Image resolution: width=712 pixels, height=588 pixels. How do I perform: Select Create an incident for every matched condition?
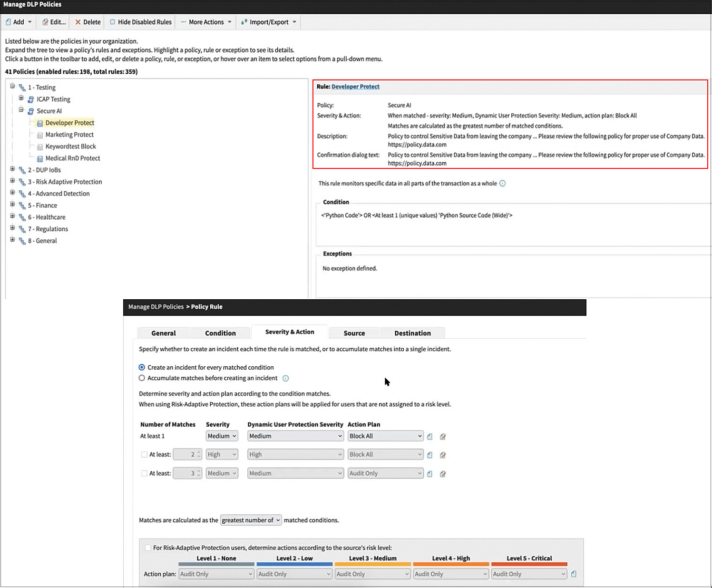pyautogui.click(x=142, y=367)
